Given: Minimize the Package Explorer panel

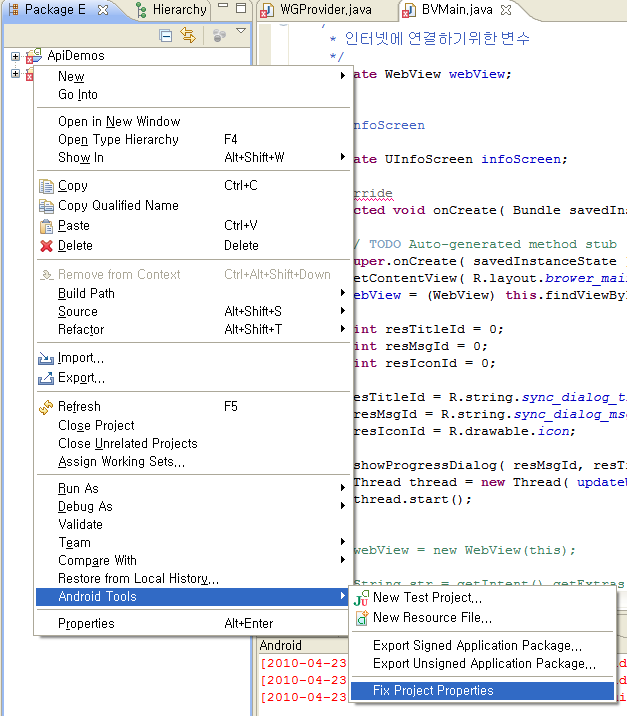Looking at the screenshot, I should click(223, 6).
